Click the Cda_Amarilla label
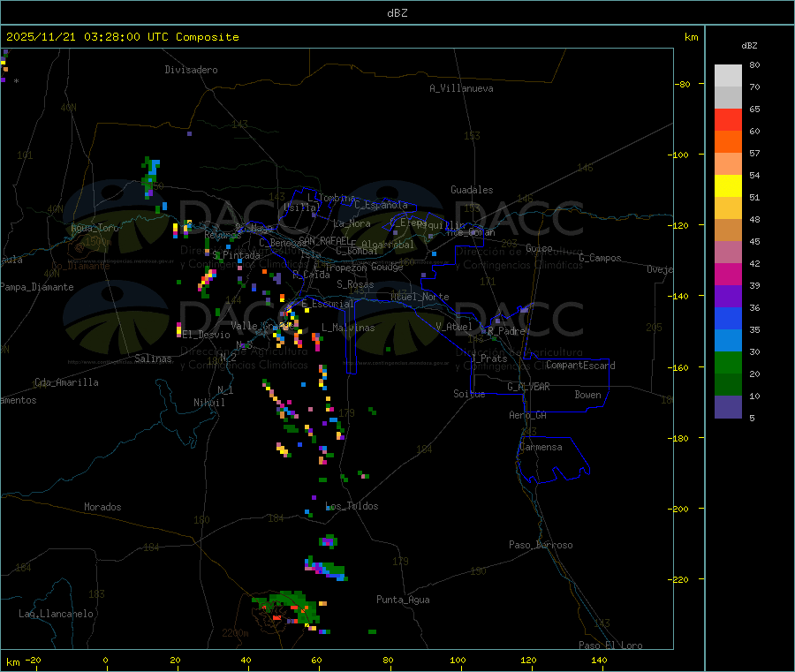 pos(66,382)
